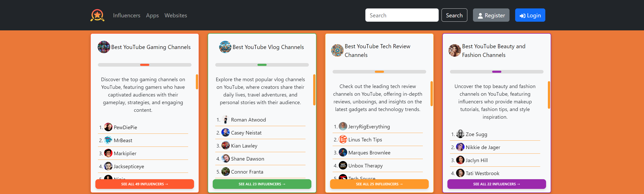Select the Markiplier name text
The width and height of the screenshot is (644, 194).
tap(125, 153)
